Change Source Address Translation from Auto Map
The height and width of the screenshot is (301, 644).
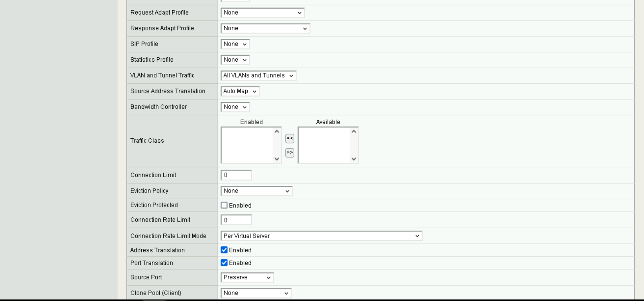point(240,91)
